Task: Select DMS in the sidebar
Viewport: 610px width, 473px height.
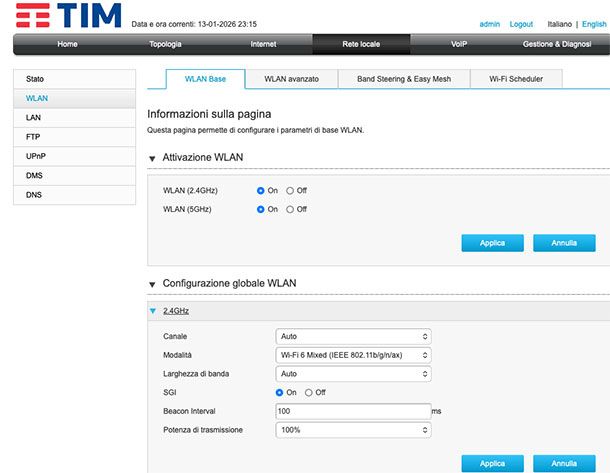Action: coord(74,175)
